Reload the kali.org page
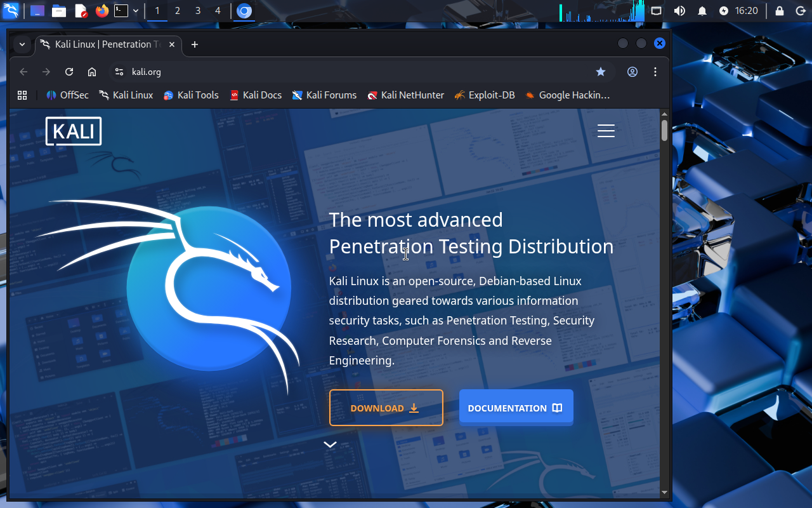 pyautogui.click(x=69, y=72)
